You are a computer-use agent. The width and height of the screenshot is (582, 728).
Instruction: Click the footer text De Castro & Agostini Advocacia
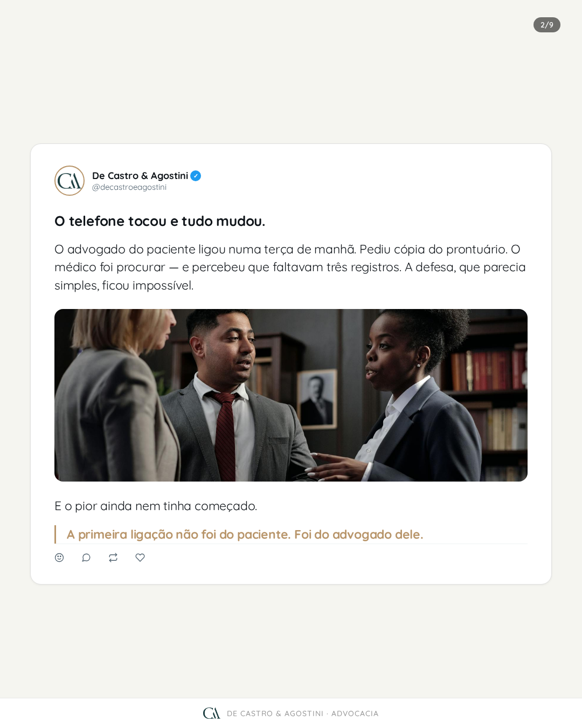303,713
